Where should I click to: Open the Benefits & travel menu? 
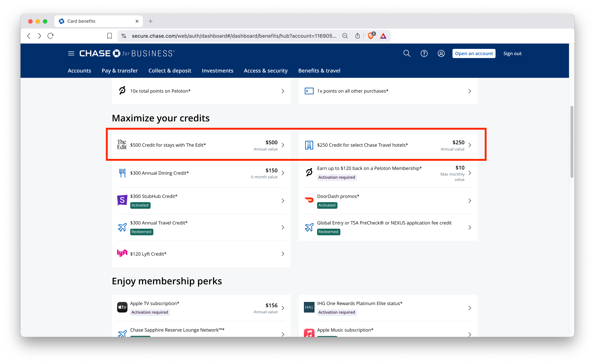click(319, 70)
